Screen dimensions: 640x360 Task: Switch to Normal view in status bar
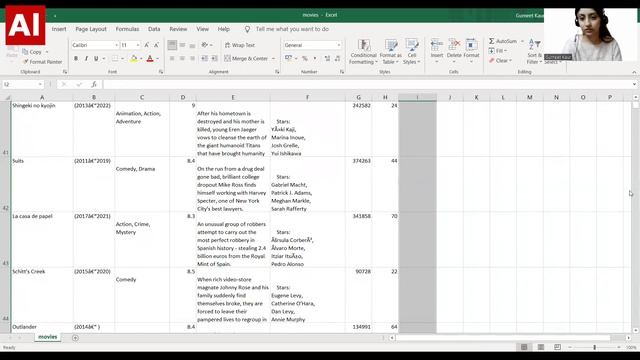click(x=524, y=347)
